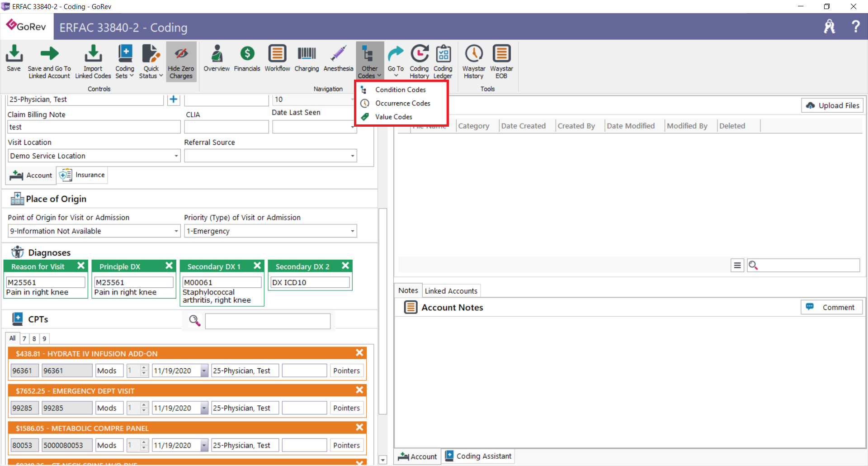
Task: Click the left panel scroll down arrow
Action: [382, 460]
